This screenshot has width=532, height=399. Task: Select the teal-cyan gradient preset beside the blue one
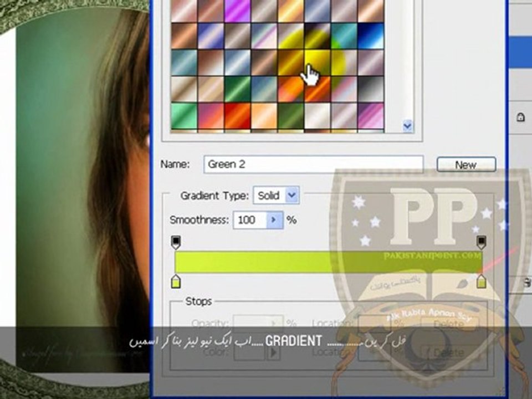point(344,36)
